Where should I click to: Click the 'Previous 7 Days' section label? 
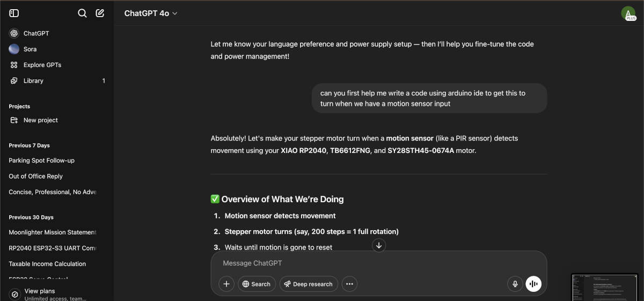tap(29, 145)
